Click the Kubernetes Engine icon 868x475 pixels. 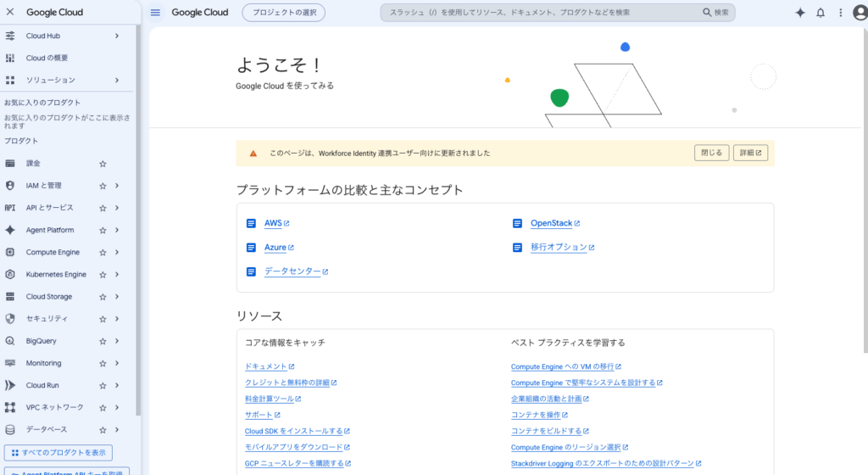(x=10, y=274)
